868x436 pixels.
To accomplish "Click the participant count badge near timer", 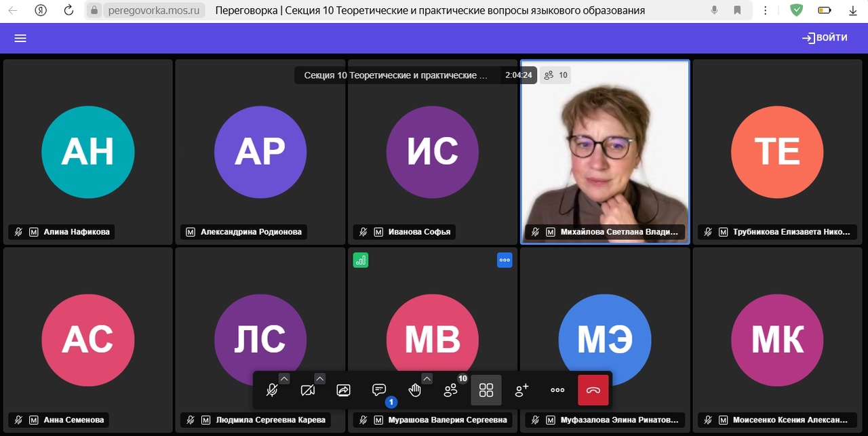I will point(556,75).
